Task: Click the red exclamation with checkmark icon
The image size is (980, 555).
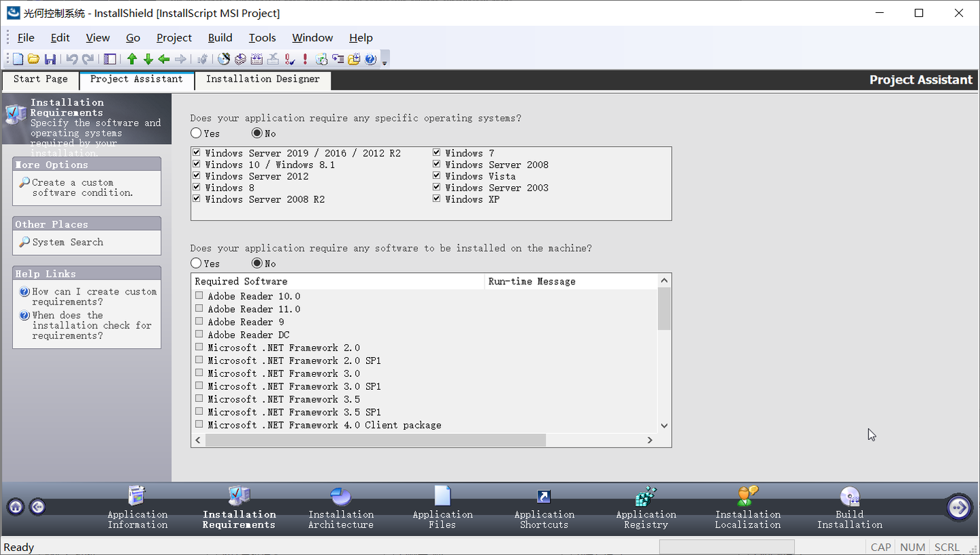Action: (290, 59)
